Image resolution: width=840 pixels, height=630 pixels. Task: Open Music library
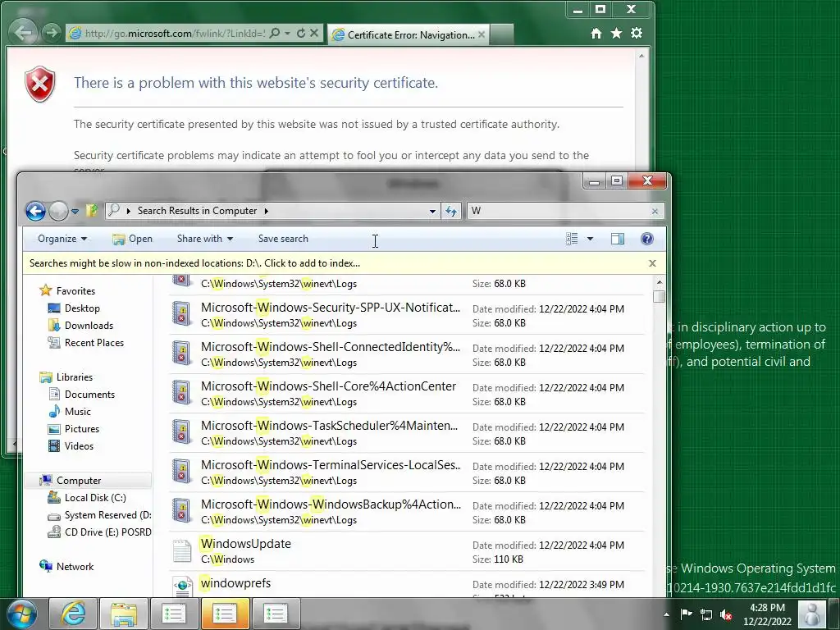coord(70,412)
